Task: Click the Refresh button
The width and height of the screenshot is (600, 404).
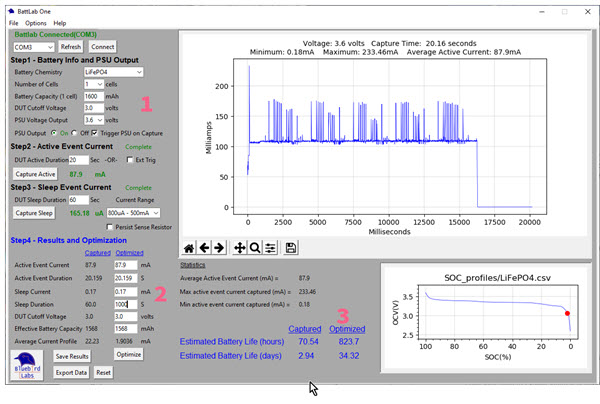Action: (71, 47)
